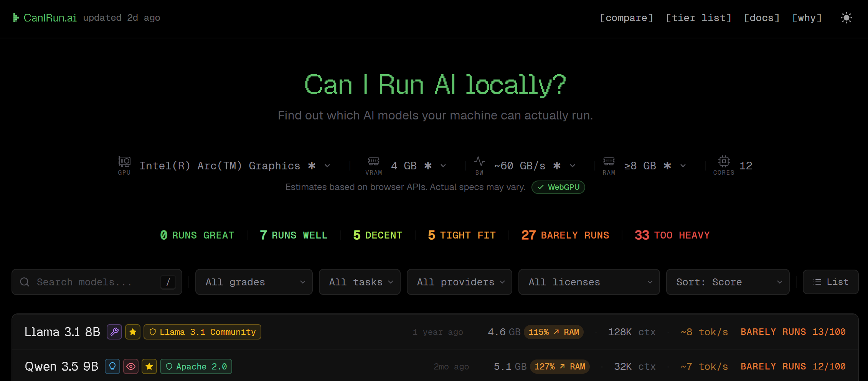
Task: Filter by the 7 Runs Well grade
Action: (294, 235)
